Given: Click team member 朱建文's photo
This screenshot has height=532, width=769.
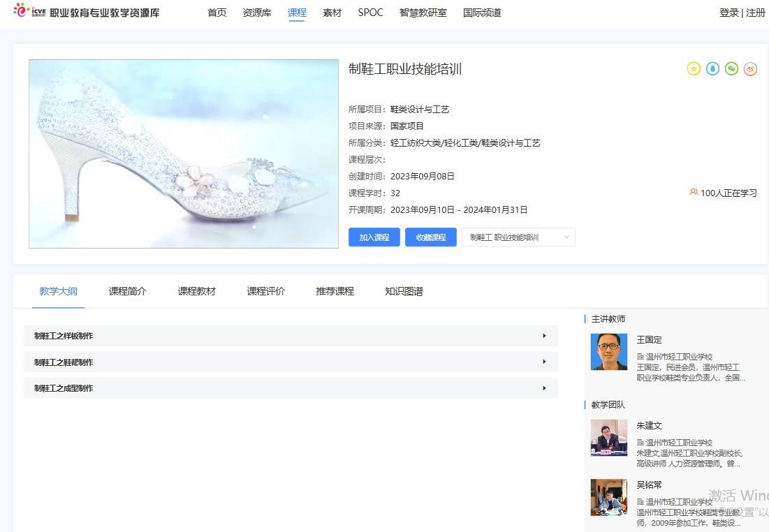Looking at the screenshot, I should click(x=608, y=437).
